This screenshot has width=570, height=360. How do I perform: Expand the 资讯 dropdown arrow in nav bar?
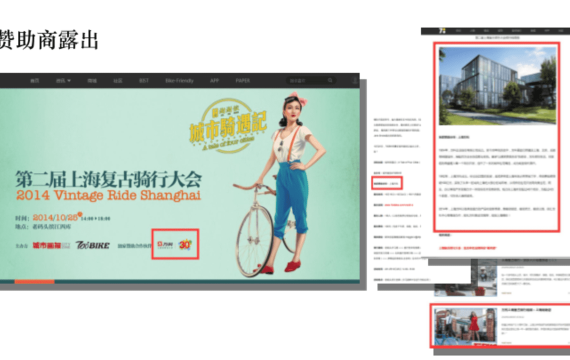click(x=69, y=81)
